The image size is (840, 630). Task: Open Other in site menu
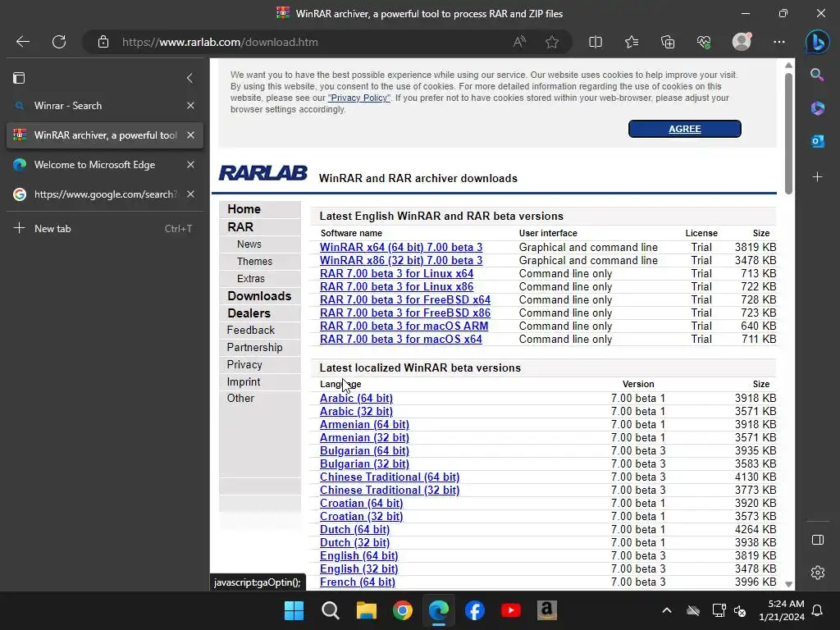(240, 398)
